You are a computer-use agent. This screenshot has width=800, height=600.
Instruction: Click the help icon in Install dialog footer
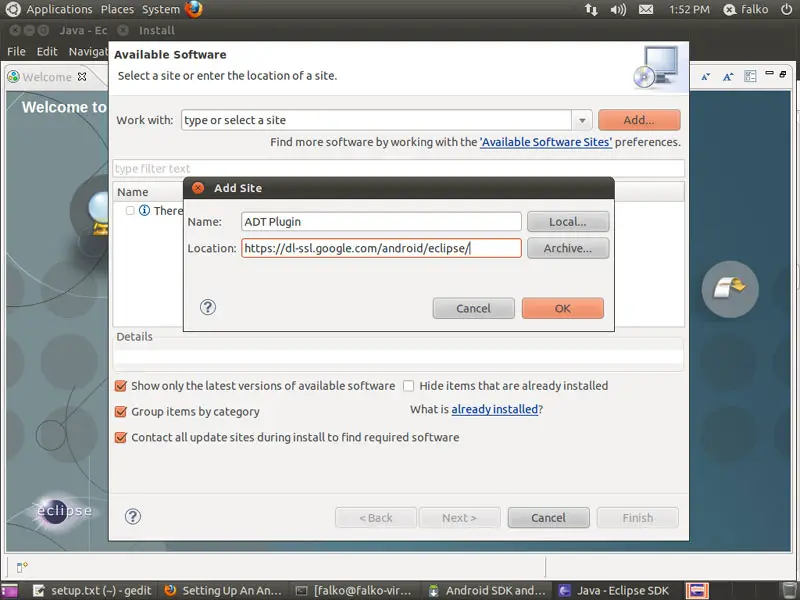coord(133,516)
